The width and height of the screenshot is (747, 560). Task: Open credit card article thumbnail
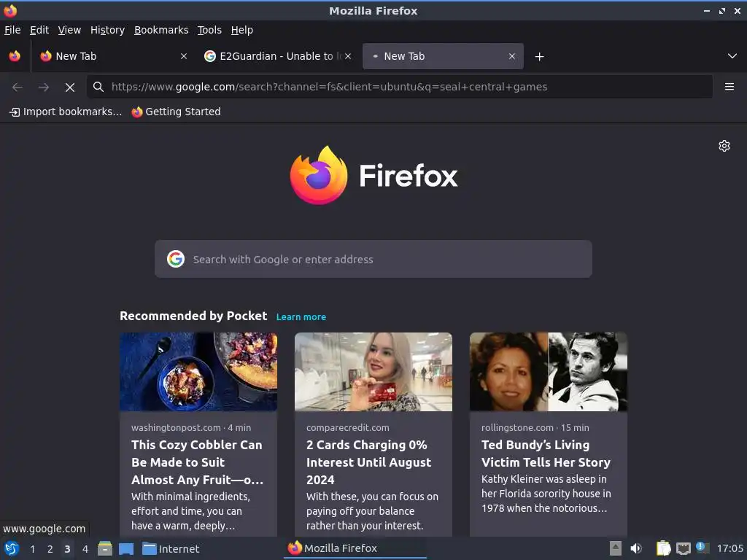point(373,372)
